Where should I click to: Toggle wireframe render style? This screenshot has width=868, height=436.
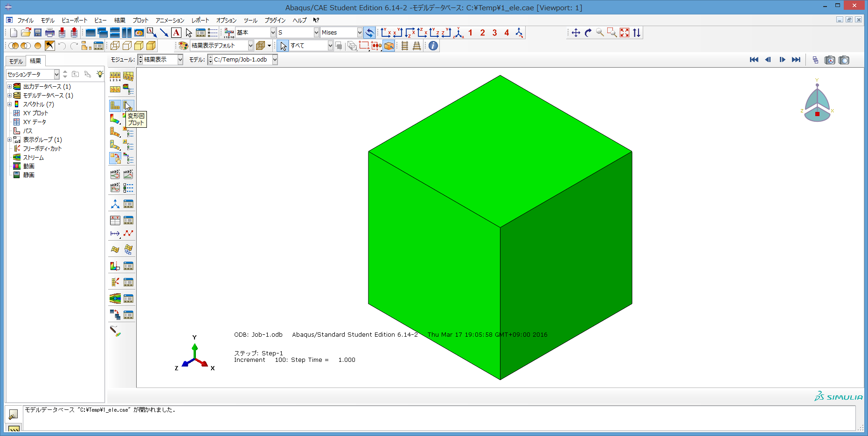(115, 46)
